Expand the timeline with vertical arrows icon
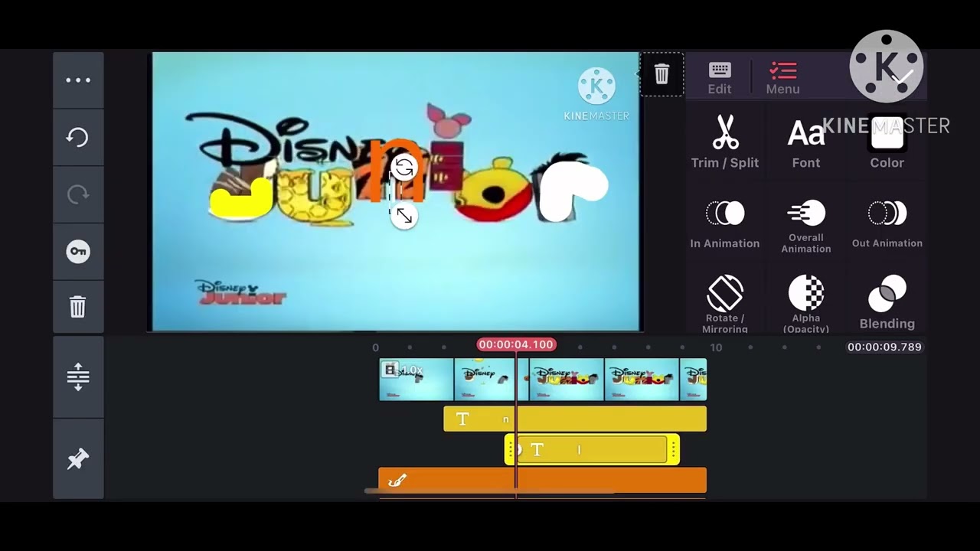The image size is (980, 551). (x=78, y=377)
